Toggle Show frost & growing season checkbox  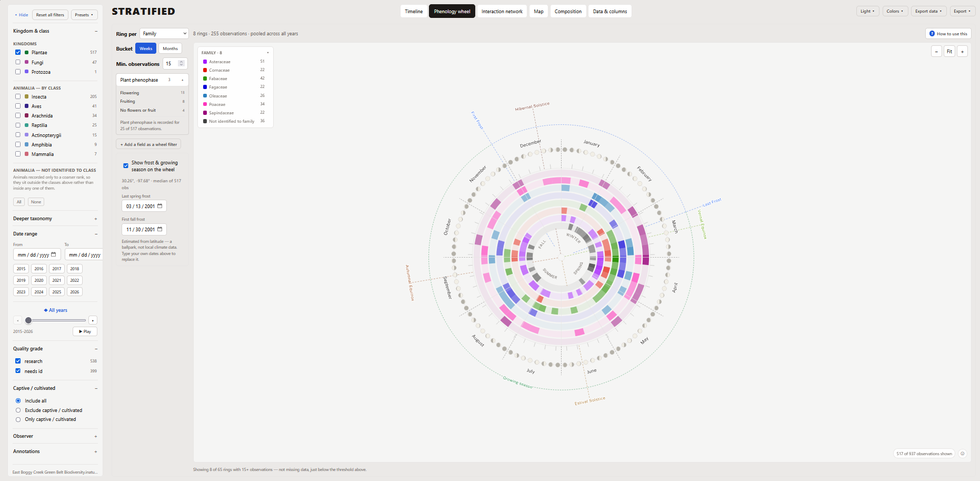tap(126, 165)
